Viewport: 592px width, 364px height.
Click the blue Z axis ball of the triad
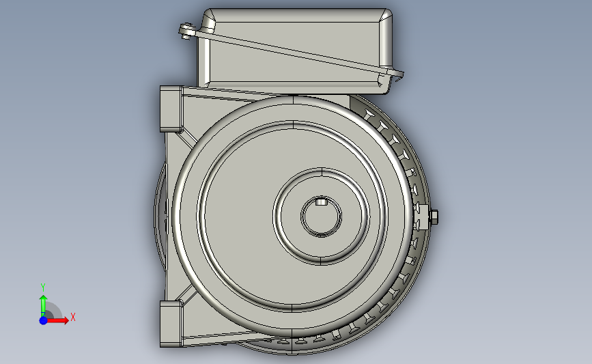44,320
